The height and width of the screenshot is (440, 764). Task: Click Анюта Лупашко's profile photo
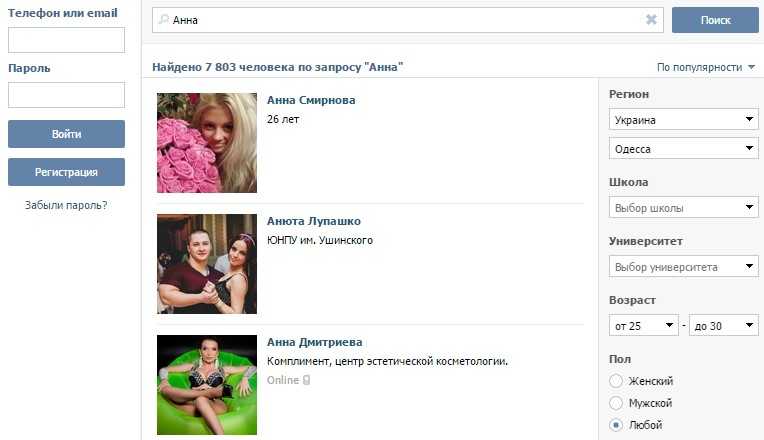(x=207, y=264)
